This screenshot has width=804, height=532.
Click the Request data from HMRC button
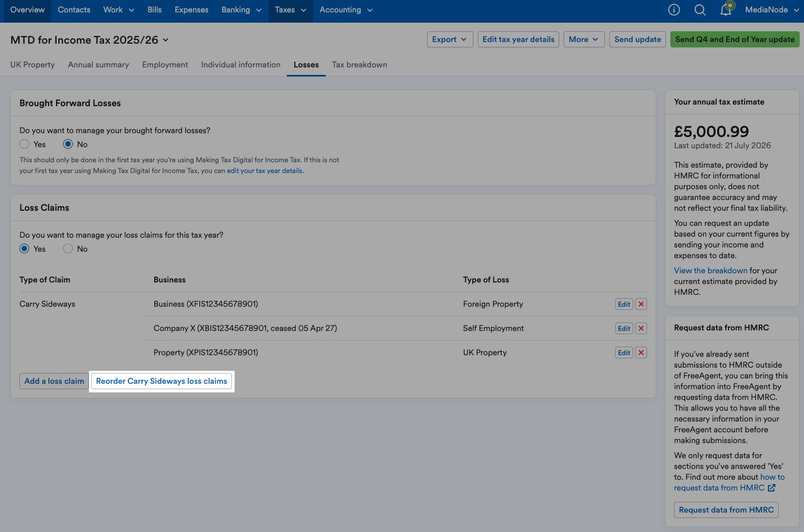pyautogui.click(x=726, y=510)
